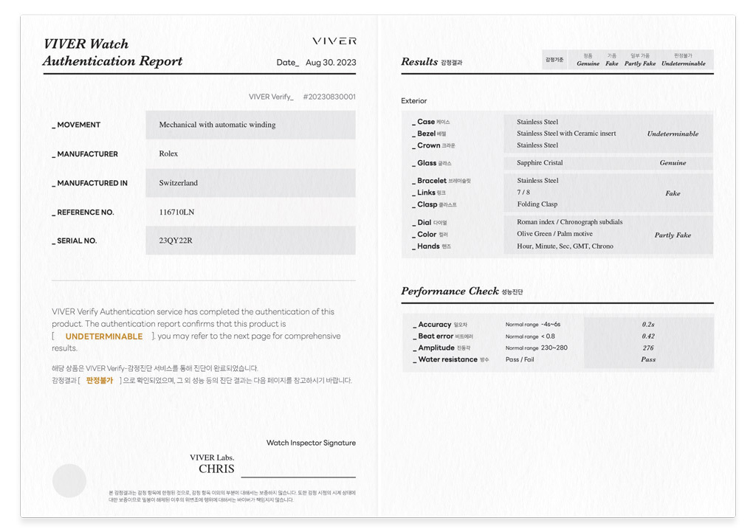
Task: Select 'Roman index / Chronograph subdials'
Action: (x=569, y=222)
